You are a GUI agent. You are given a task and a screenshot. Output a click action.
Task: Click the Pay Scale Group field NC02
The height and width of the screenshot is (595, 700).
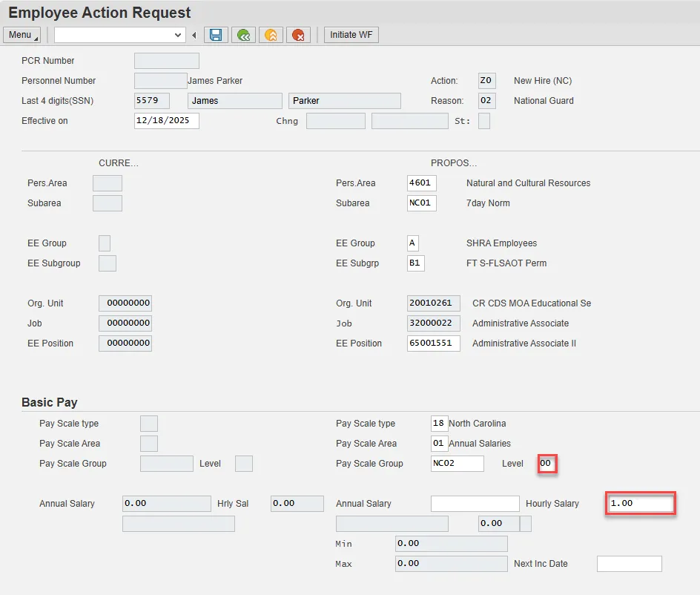coord(457,464)
